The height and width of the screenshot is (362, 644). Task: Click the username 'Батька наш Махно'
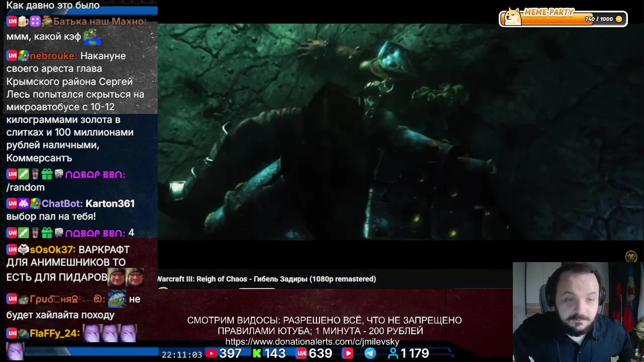100,22
